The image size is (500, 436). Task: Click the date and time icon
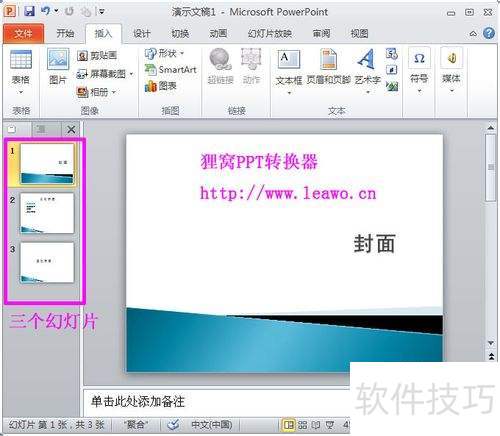[x=392, y=54]
